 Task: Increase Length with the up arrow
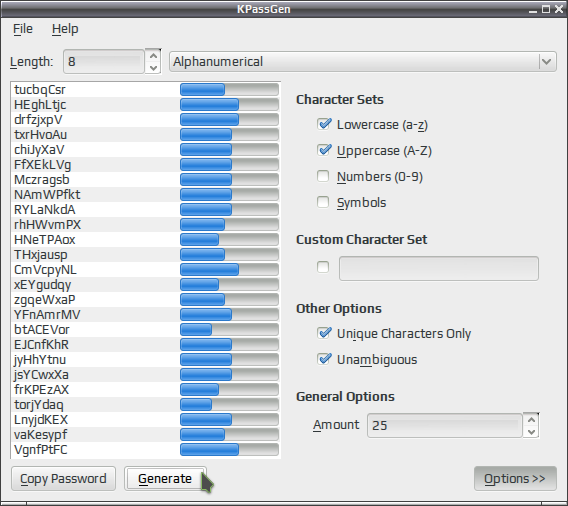tap(153, 55)
